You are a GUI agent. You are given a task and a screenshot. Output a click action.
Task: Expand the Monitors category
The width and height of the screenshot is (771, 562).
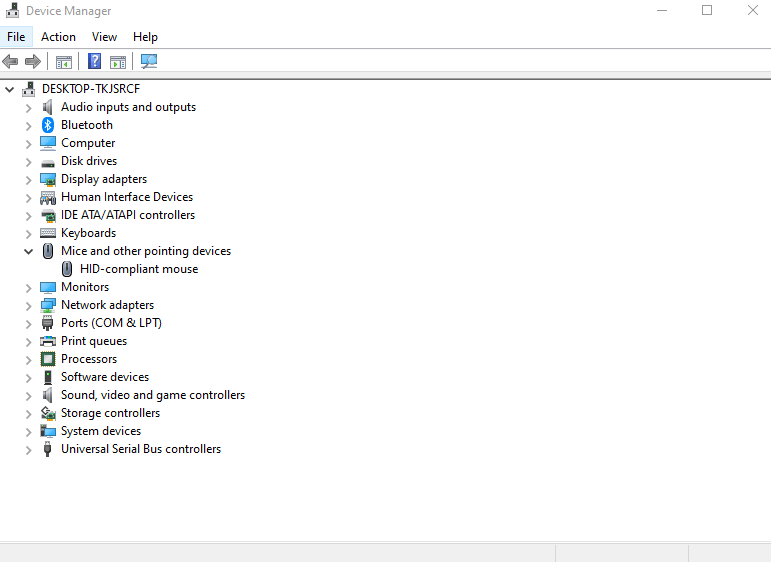29,288
